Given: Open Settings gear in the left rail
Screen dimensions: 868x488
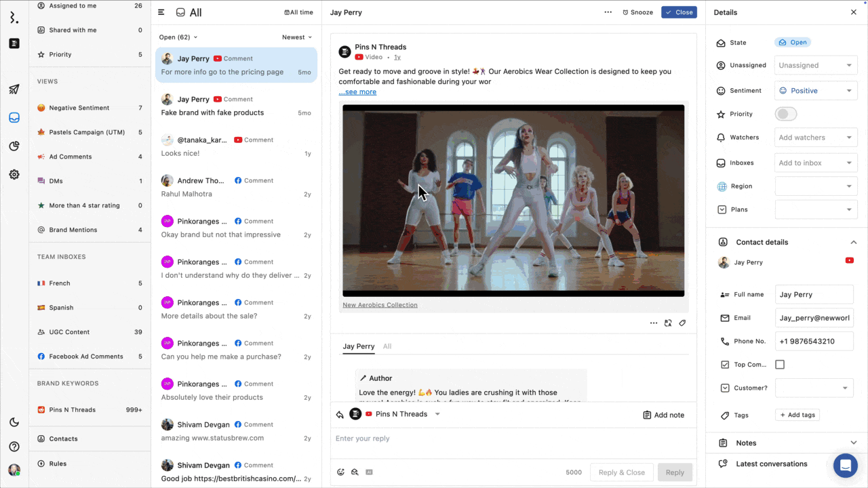Looking at the screenshot, I should click(14, 174).
